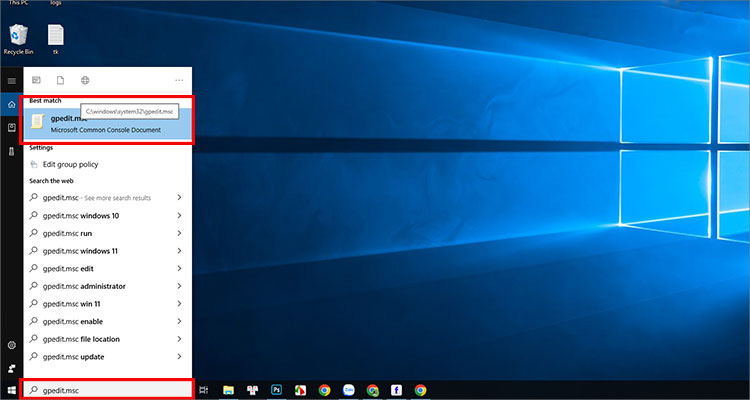Filter search results by Documents
This screenshot has width=750, height=400.
pos(60,80)
